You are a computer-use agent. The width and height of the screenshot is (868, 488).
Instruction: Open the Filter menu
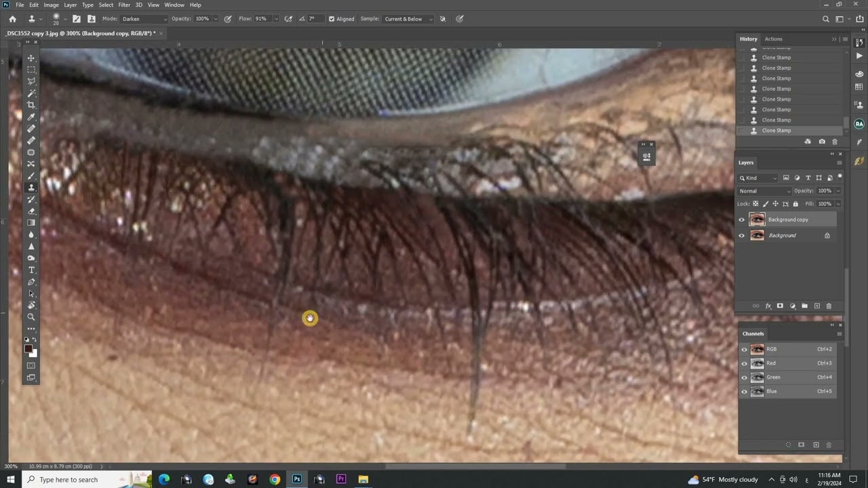124,5
